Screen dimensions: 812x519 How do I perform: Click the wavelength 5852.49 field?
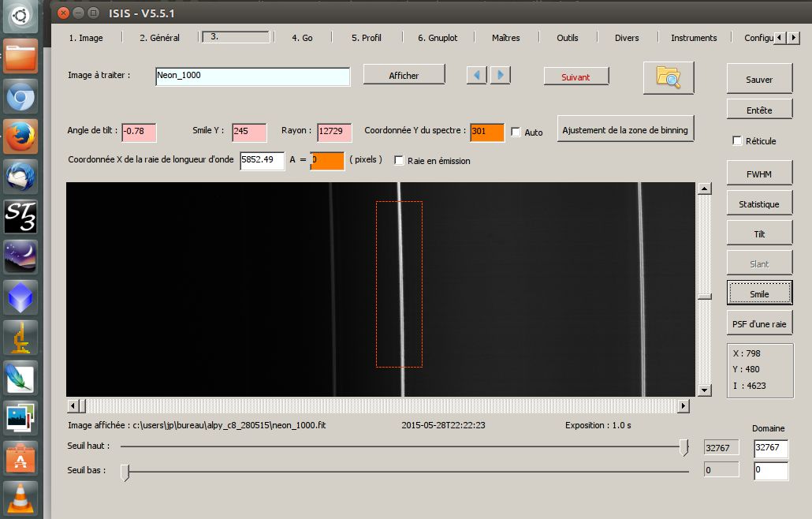(262, 160)
